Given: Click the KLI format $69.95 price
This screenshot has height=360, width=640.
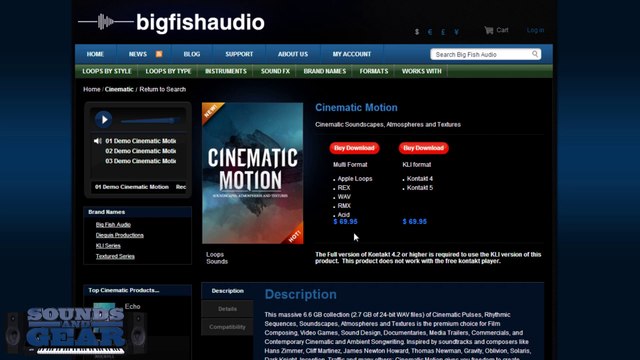Looking at the screenshot, I should tap(415, 222).
